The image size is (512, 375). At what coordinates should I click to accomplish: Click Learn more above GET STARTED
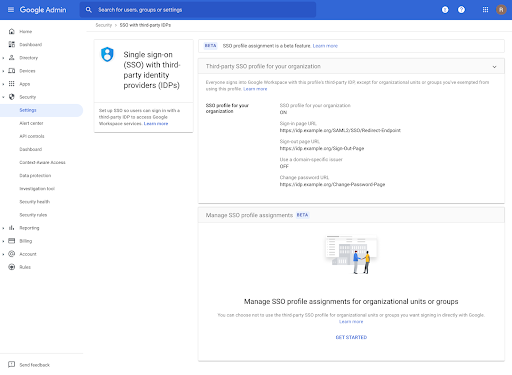351,322
